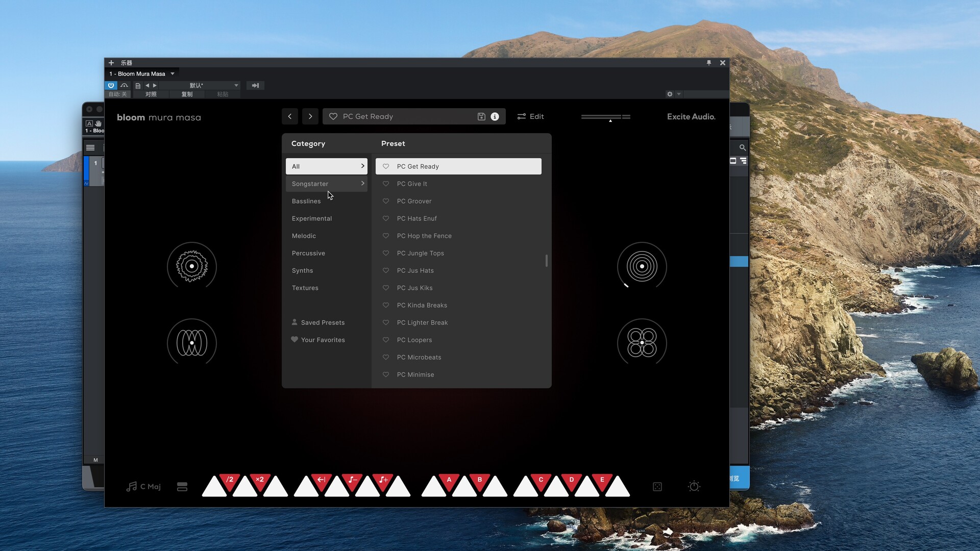Select PC Jungle Tops preset
The image size is (980, 551).
coord(421,253)
